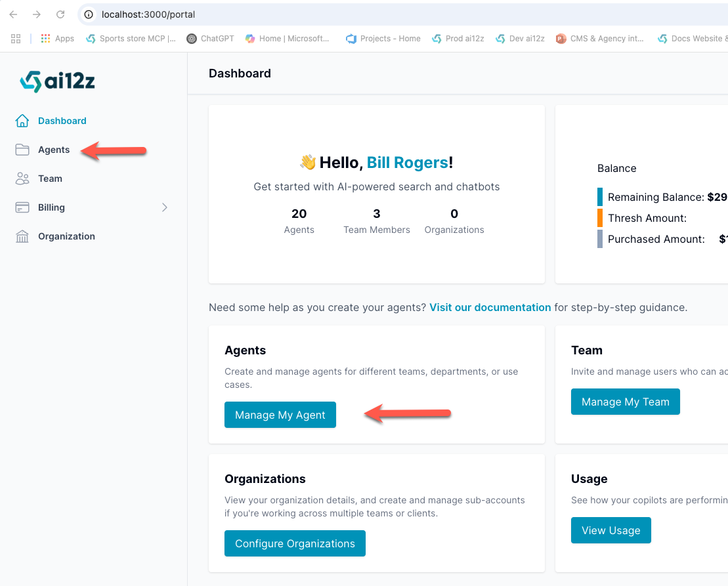Select the Organization text label in the sidebar
Viewport: 728px width, 586px height.
click(x=66, y=236)
